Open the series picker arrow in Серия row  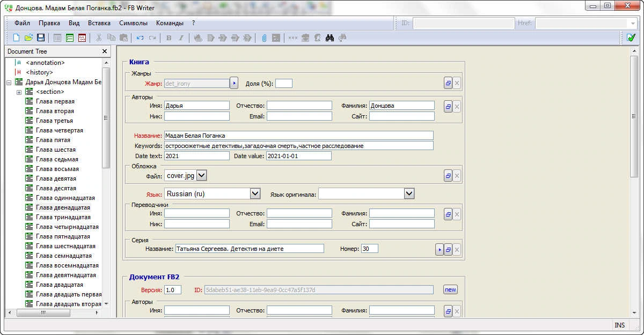tap(439, 250)
